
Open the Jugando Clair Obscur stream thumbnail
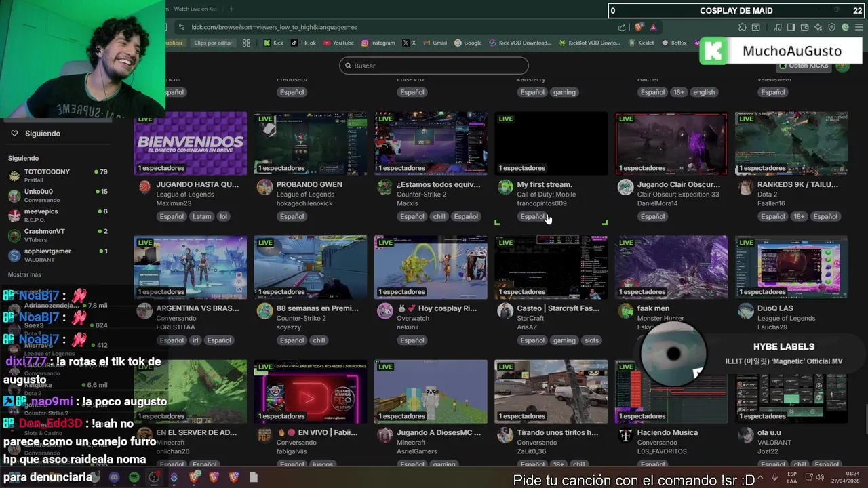coord(671,144)
